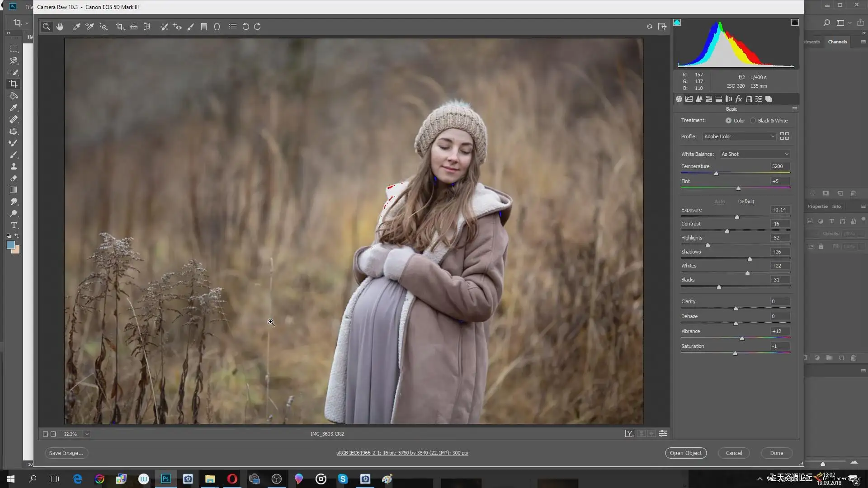Open the zoom level dropdown arrow
The width and height of the screenshot is (868, 488).
(87, 434)
